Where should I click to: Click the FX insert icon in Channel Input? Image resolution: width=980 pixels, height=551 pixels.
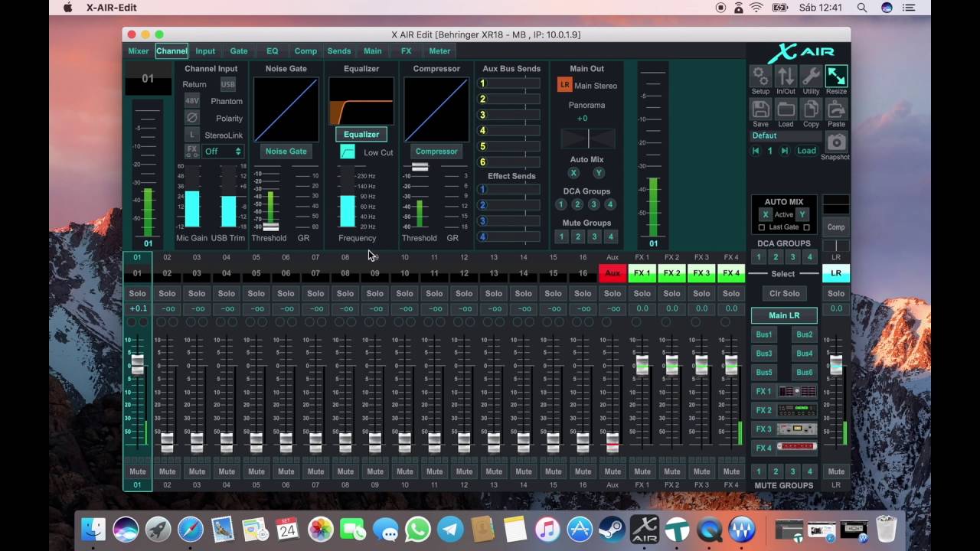192,152
